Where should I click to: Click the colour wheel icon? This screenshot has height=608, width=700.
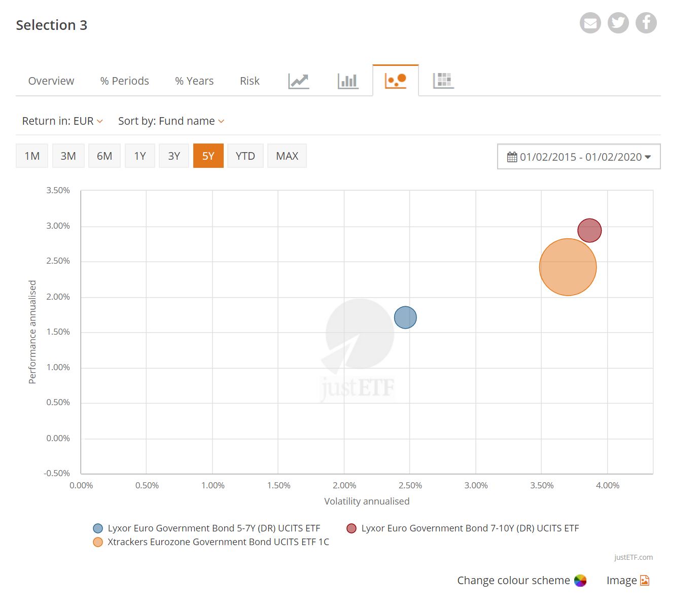point(580,581)
